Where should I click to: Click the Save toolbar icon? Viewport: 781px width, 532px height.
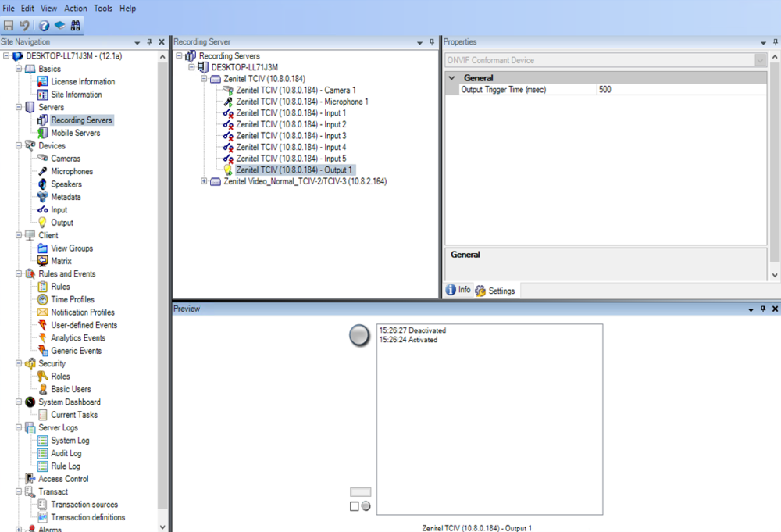[x=9, y=26]
